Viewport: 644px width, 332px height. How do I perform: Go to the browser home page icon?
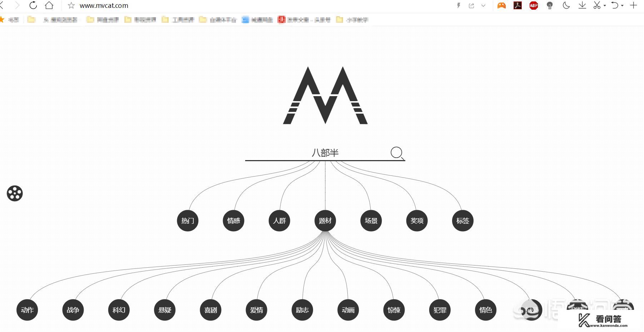(49, 5)
